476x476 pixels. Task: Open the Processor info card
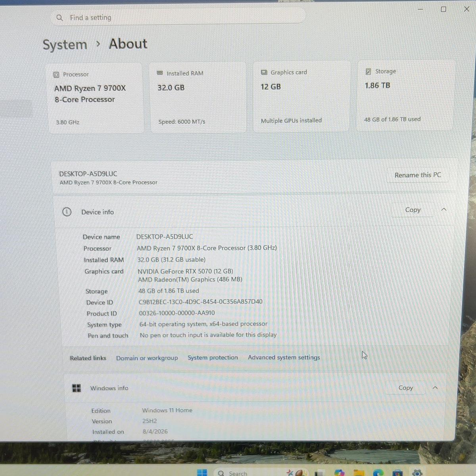pyautogui.click(x=95, y=98)
